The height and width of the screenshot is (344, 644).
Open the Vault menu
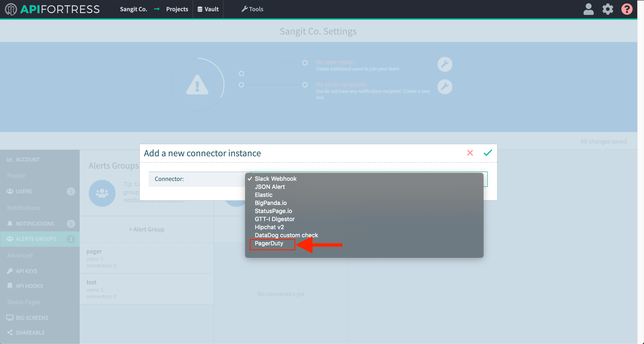pos(208,9)
